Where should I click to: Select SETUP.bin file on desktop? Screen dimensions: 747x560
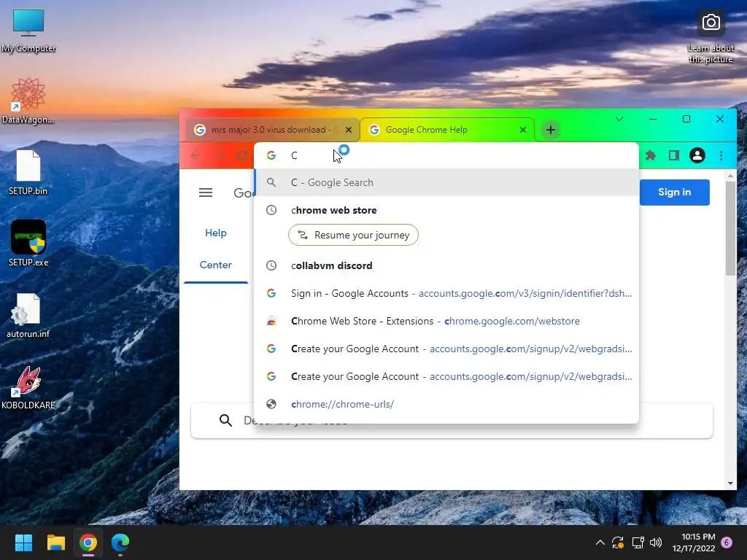28,172
